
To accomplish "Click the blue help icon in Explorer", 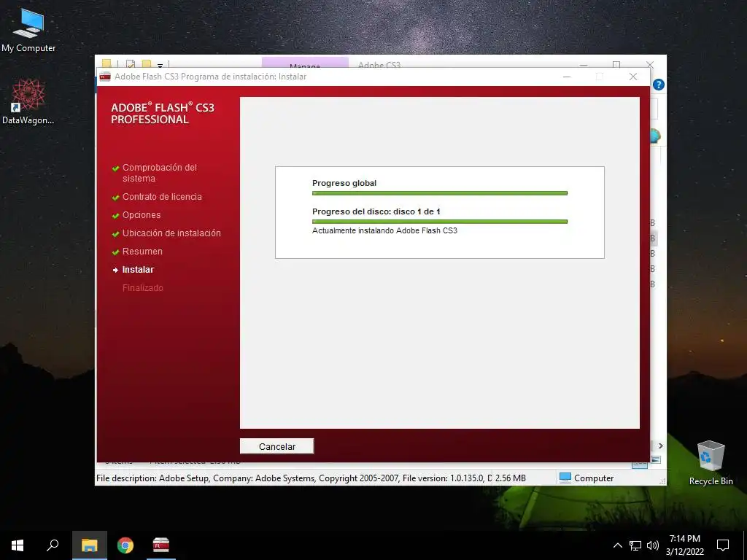I will [659, 85].
